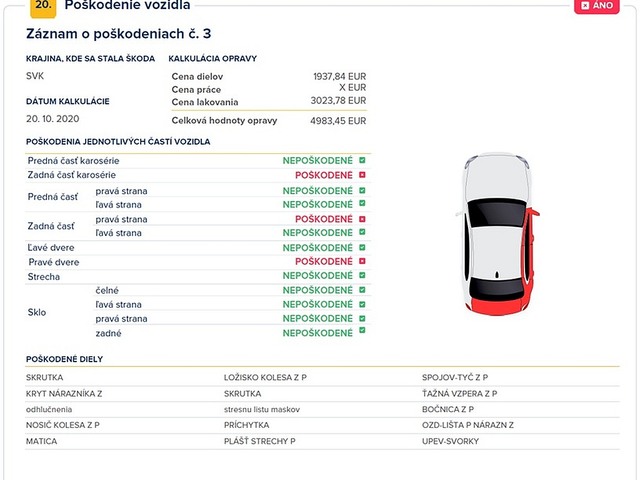Click green icon for Predná časť pravá strana
Image resolution: width=640 pixels, height=480 pixels.
(362, 191)
